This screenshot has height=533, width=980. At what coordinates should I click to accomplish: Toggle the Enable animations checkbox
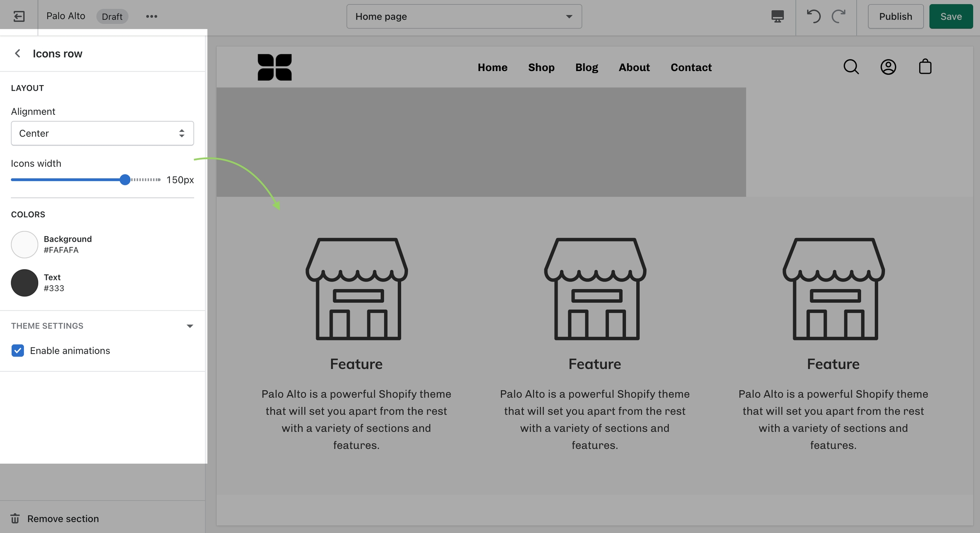tap(17, 351)
